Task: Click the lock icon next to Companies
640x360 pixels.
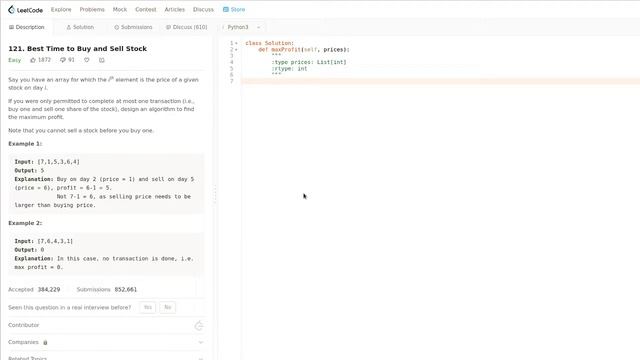Action: pyautogui.click(x=45, y=342)
